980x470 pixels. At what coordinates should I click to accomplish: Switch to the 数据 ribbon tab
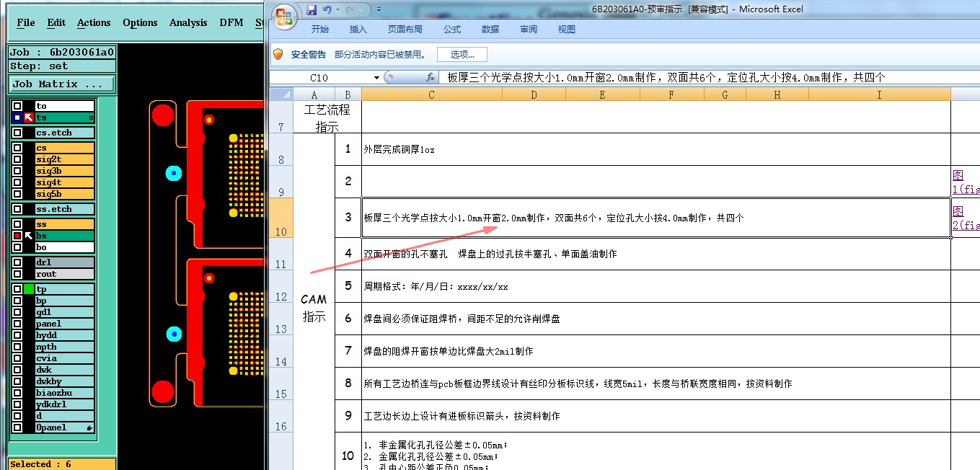[490, 30]
